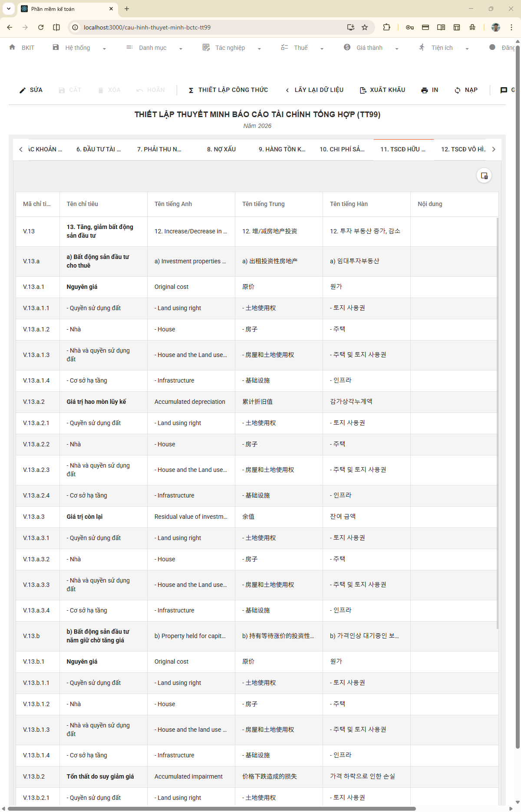Screen dimensions: 521x812
Task: Expand the Hệ thống dropdown arrow
Action: click(104, 49)
